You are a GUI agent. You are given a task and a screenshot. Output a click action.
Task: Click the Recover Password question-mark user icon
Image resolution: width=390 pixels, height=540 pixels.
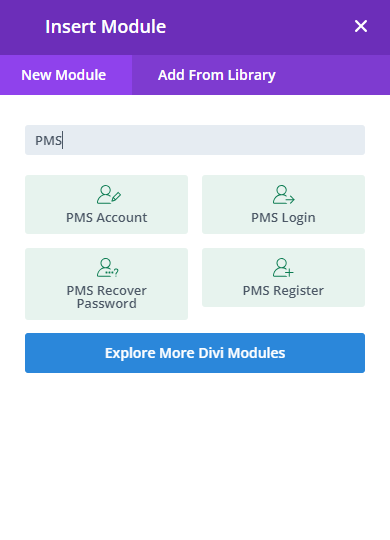(x=107, y=268)
